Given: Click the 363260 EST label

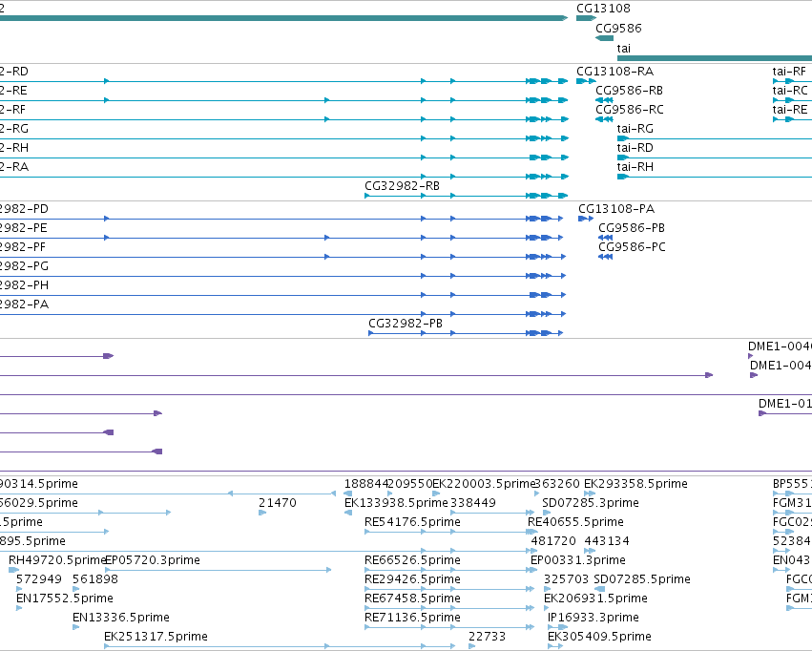Looking at the screenshot, I should pos(557,484).
